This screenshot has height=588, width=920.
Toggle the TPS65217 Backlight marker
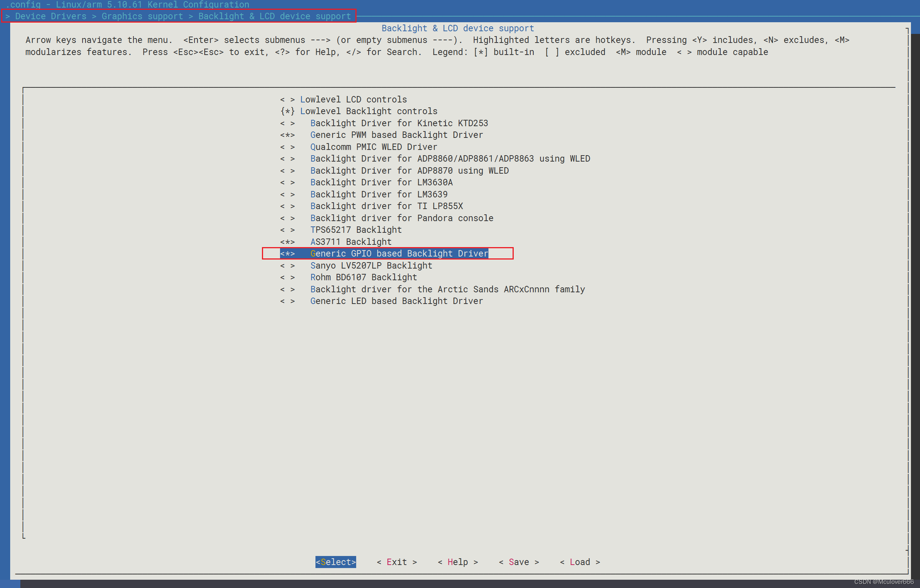tap(287, 230)
